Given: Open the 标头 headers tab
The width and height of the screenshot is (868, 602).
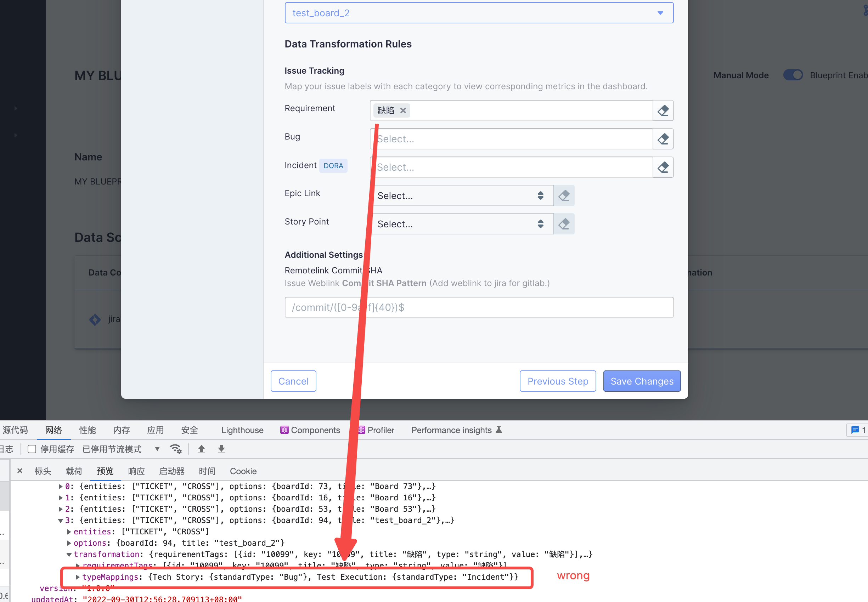Looking at the screenshot, I should click(43, 471).
